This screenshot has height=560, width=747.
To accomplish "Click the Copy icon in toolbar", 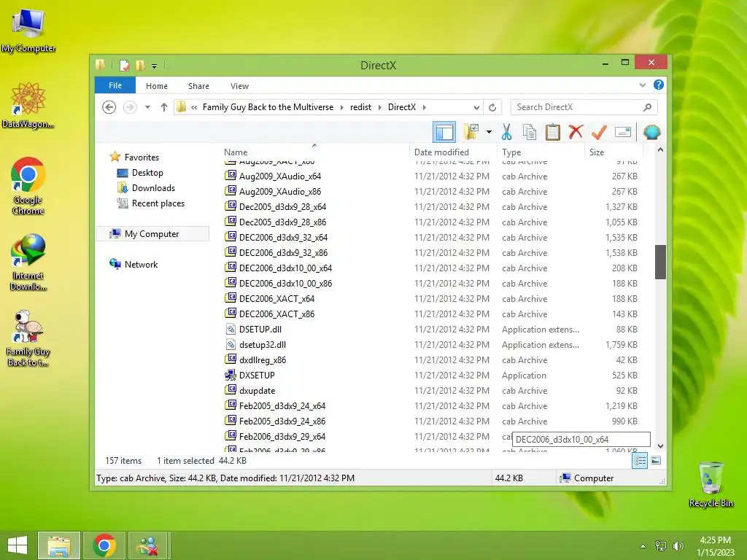I will [530, 132].
